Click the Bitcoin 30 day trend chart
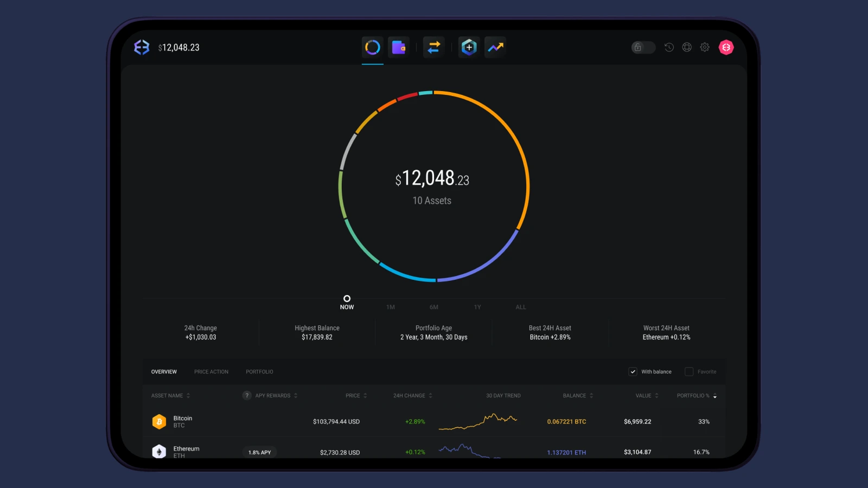The image size is (868, 488). (x=477, y=421)
